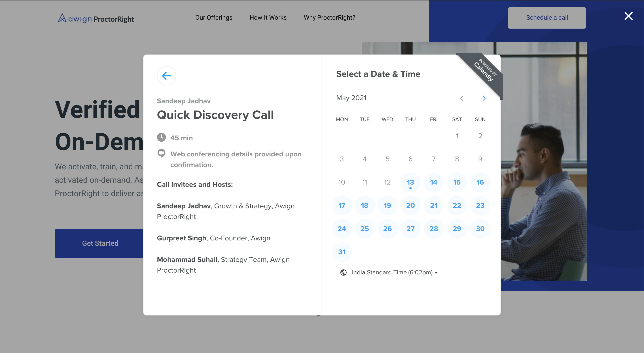Screen dimensions: 644x353
Task: Choose the 23rd on the calendar
Action: pos(480,205)
